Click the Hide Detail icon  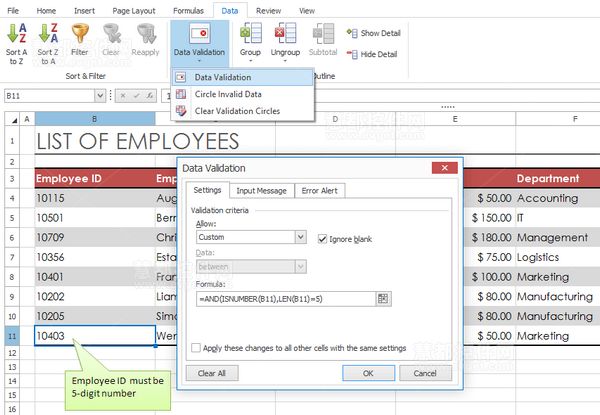click(x=352, y=54)
